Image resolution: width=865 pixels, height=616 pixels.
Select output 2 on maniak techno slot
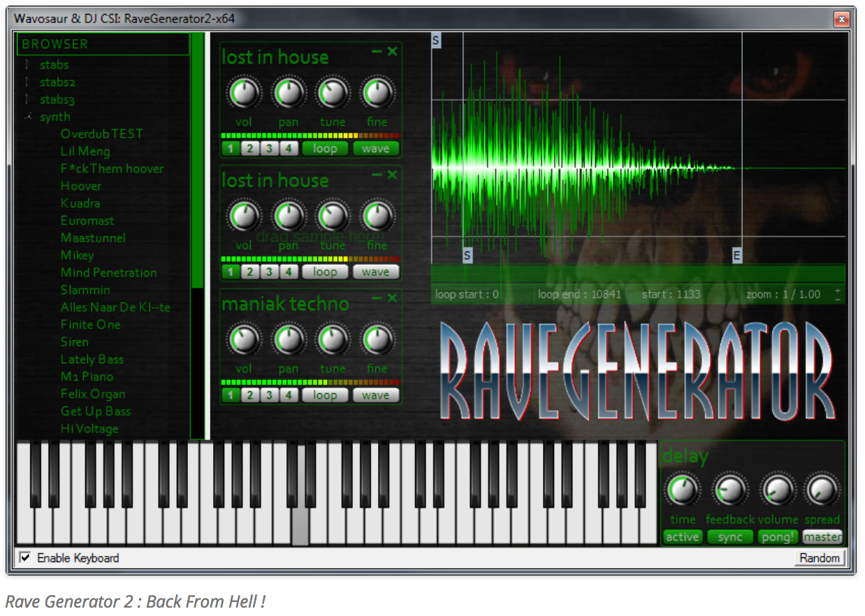[249, 395]
